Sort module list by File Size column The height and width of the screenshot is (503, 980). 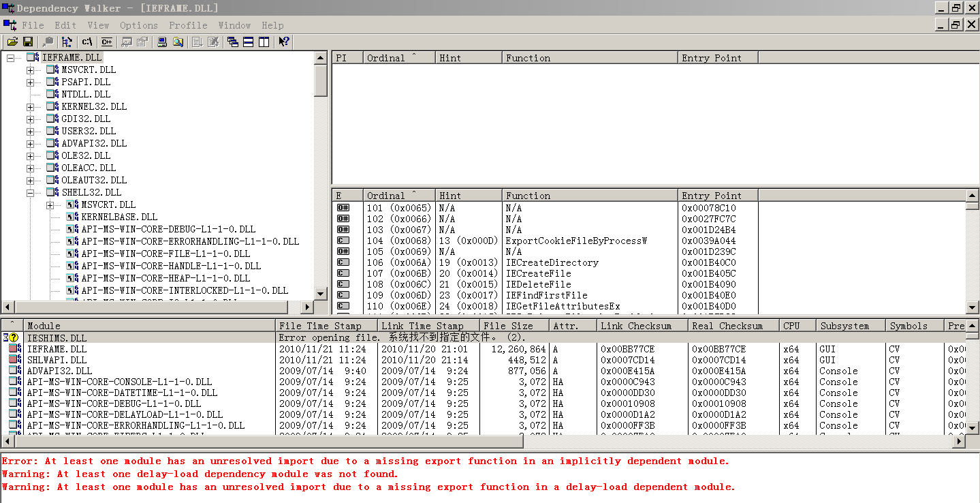pyautogui.click(x=514, y=326)
